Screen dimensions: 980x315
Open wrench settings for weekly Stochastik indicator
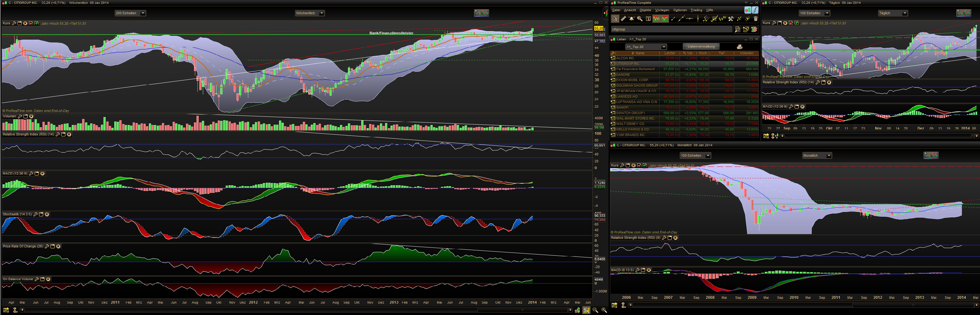pos(36,214)
